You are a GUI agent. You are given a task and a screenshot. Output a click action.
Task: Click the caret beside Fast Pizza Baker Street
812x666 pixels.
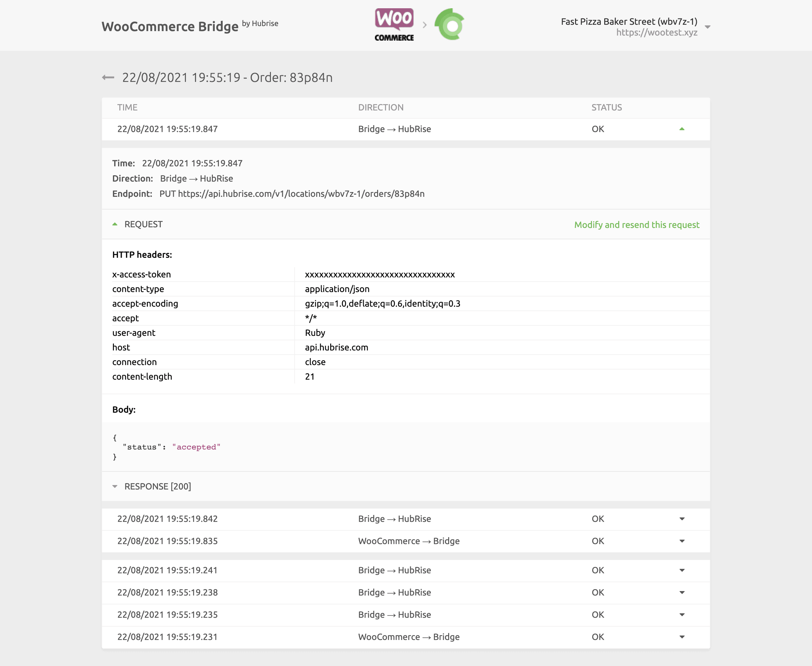[x=708, y=27]
